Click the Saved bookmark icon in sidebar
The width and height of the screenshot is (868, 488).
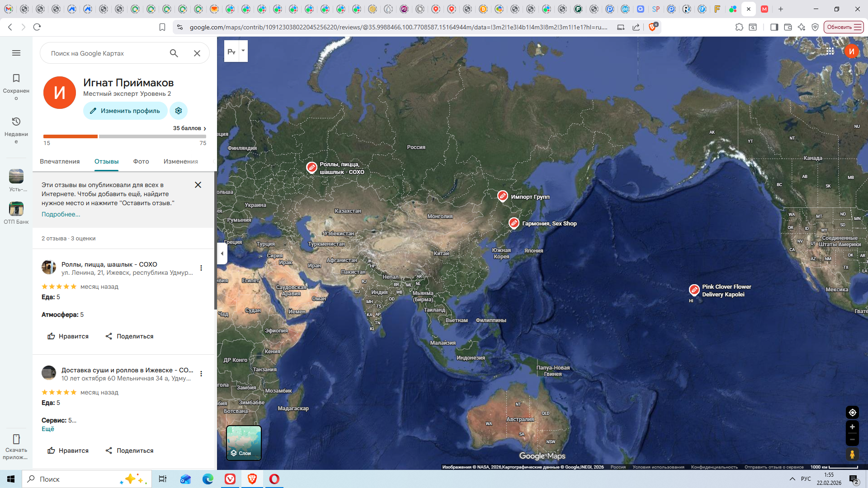tap(16, 79)
